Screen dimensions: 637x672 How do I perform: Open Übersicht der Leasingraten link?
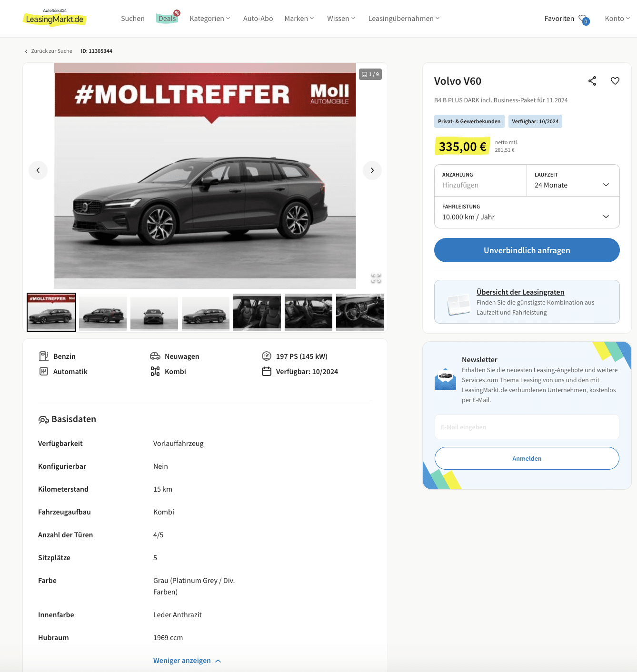520,292
